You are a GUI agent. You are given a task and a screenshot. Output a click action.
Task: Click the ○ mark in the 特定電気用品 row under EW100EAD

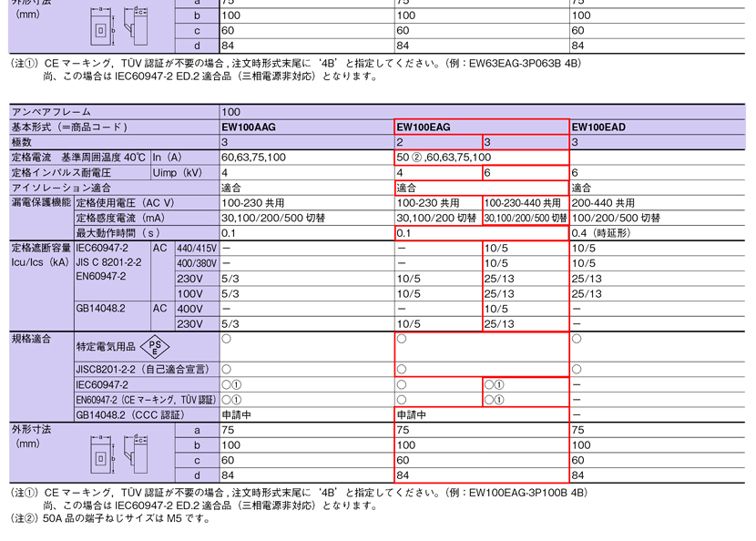coord(577,339)
